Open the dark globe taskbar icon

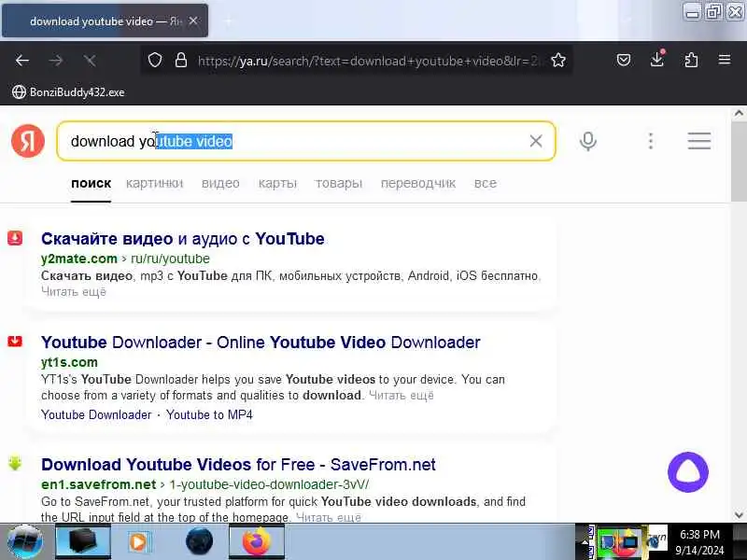[x=199, y=542]
